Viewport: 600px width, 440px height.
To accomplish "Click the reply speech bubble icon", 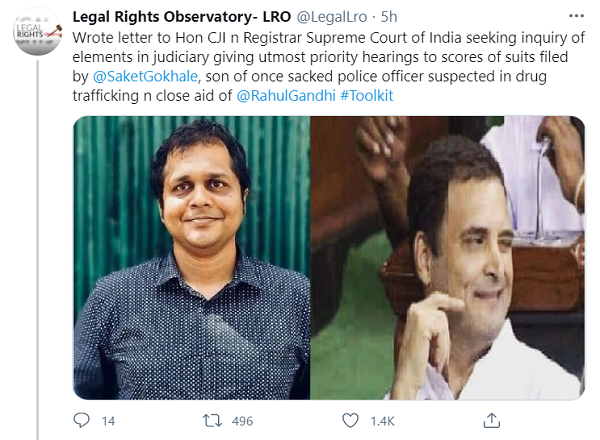I will [82, 421].
